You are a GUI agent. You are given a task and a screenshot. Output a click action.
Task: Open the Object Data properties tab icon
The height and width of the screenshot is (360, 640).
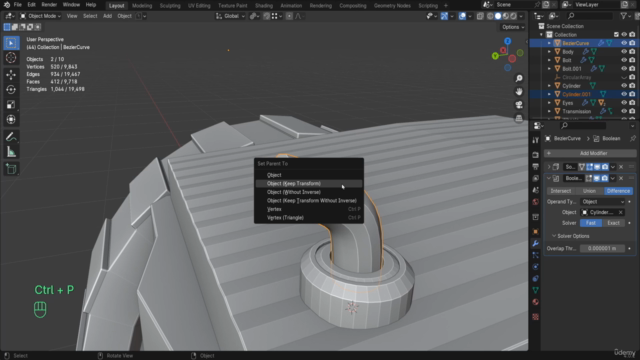(x=536, y=290)
